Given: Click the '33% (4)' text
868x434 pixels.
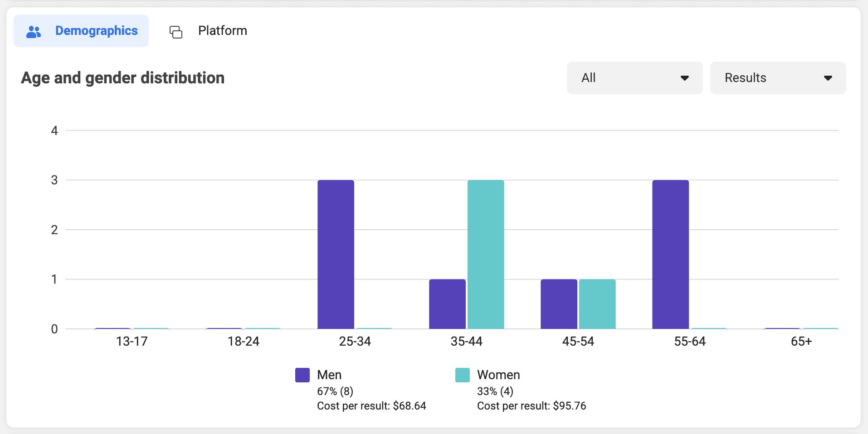Looking at the screenshot, I should point(495,391).
